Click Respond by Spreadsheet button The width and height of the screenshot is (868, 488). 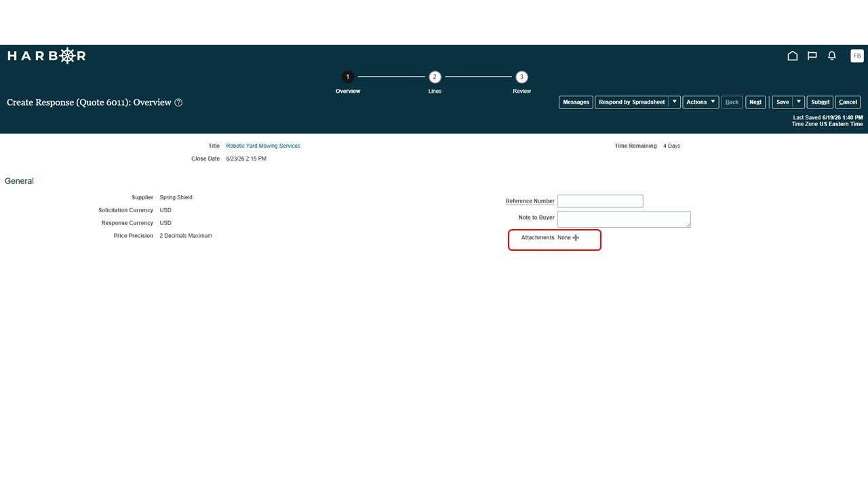[x=631, y=102]
